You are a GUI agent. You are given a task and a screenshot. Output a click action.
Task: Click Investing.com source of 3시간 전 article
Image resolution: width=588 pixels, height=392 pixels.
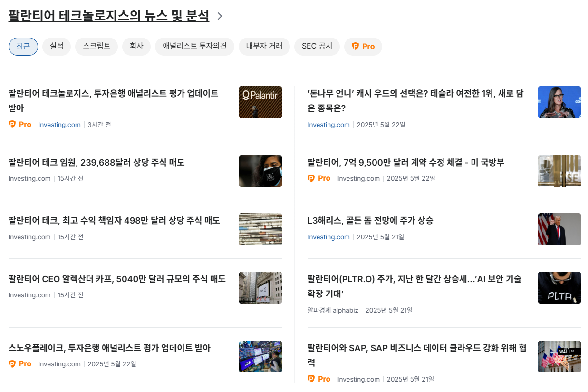point(59,125)
